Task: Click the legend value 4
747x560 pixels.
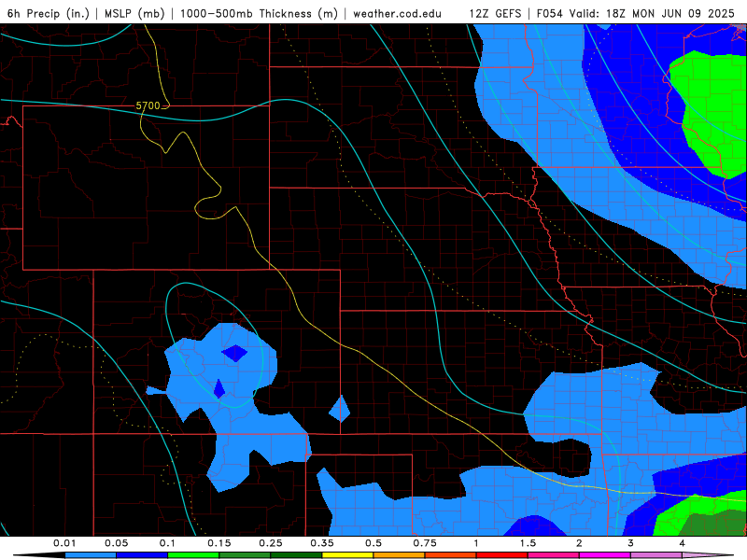Action: coord(683,543)
